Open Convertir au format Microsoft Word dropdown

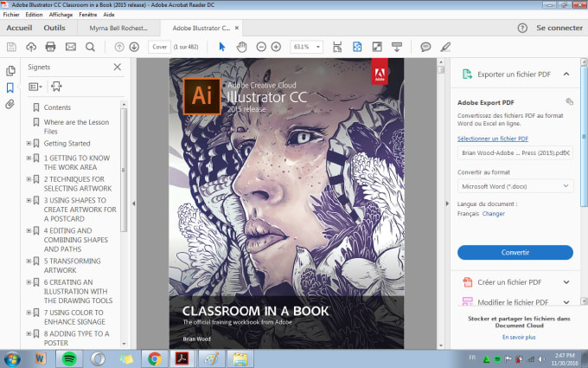(x=515, y=186)
